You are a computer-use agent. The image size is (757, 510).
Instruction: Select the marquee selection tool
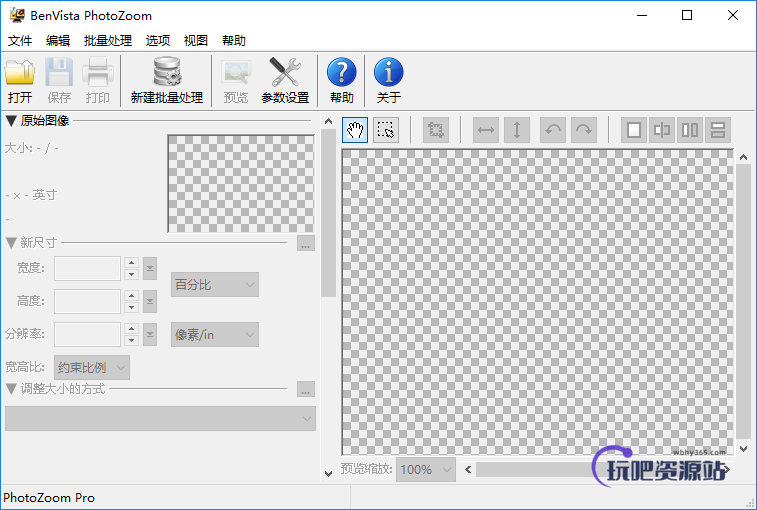tap(385, 130)
